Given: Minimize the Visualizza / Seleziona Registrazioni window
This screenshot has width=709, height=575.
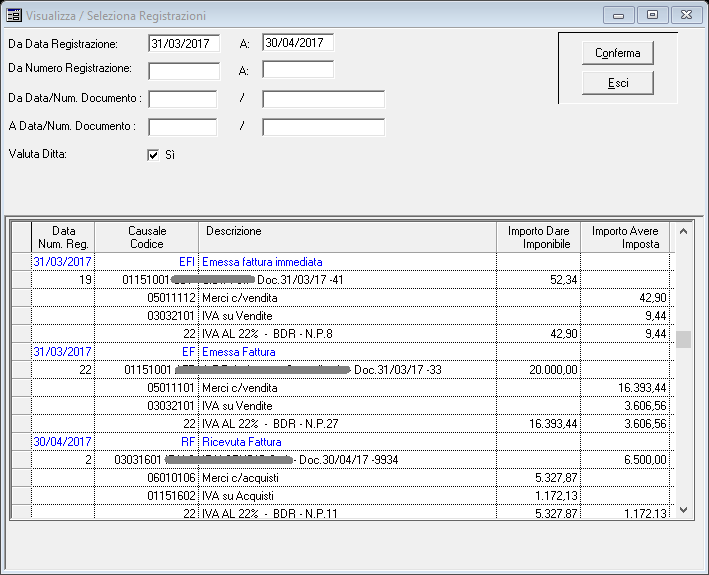Looking at the screenshot, I should coord(619,15).
